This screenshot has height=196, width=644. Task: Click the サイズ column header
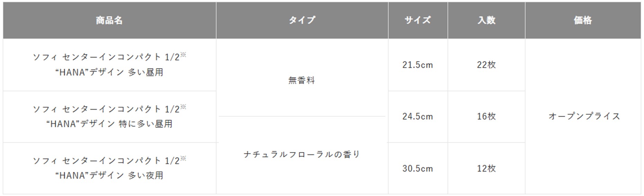click(x=418, y=20)
